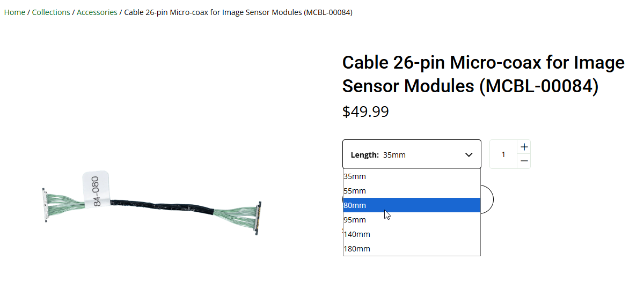Choose the 55mm length option
The height and width of the screenshot is (297, 644).
(x=355, y=191)
